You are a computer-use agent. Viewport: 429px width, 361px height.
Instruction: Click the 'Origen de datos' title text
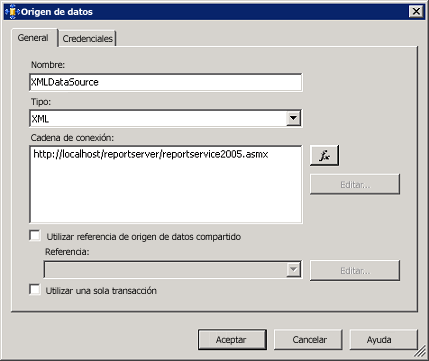[57, 12]
